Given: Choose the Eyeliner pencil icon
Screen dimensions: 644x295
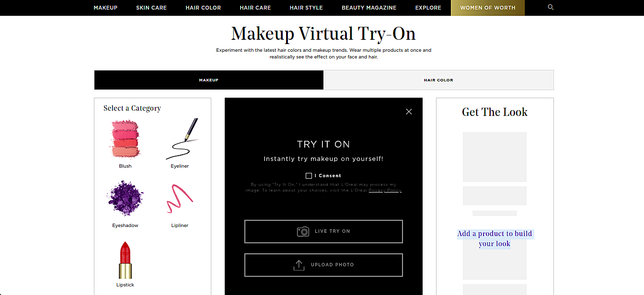Looking at the screenshot, I should pos(182,139).
